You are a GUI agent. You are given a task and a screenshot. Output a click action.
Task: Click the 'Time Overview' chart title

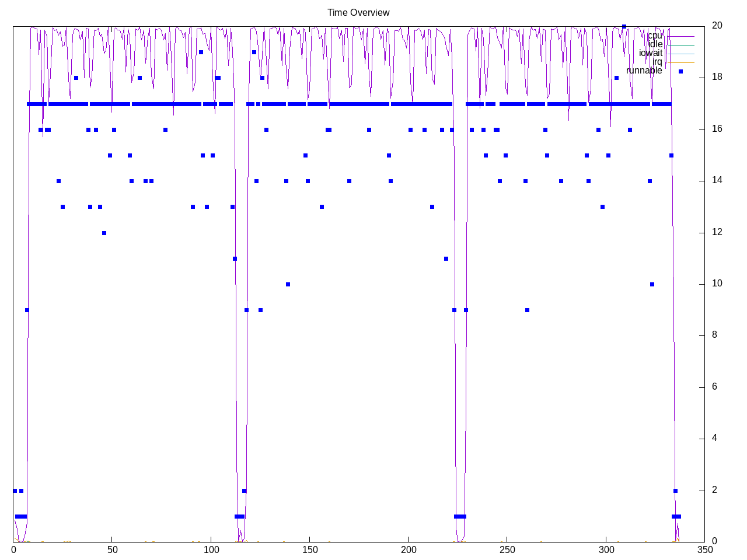[x=358, y=12]
